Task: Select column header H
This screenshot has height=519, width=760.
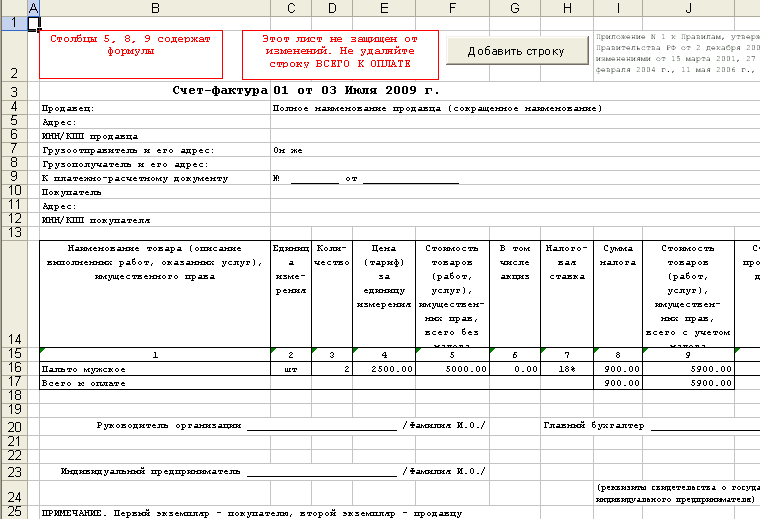Action: point(567,8)
